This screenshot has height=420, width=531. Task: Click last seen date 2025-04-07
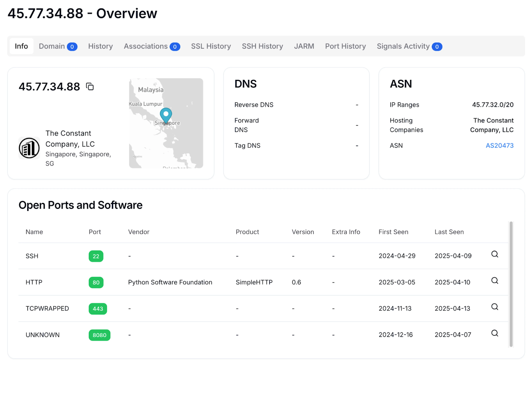(x=453, y=335)
